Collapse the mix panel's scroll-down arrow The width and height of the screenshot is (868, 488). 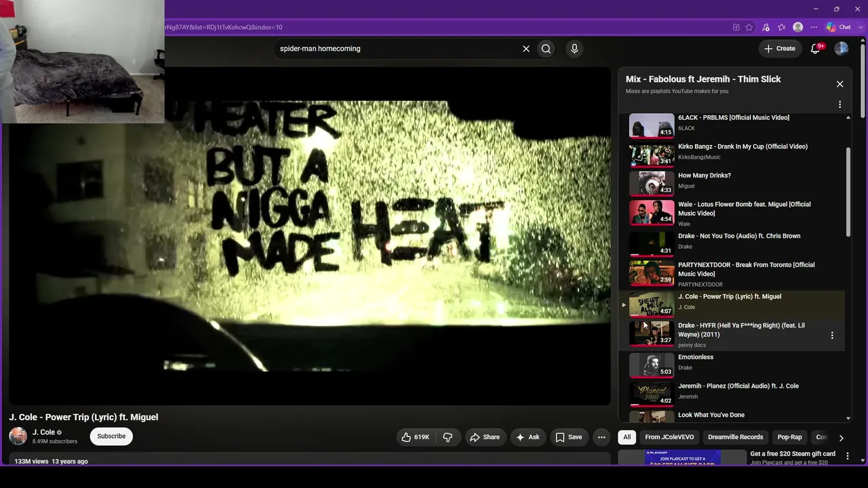click(x=848, y=418)
